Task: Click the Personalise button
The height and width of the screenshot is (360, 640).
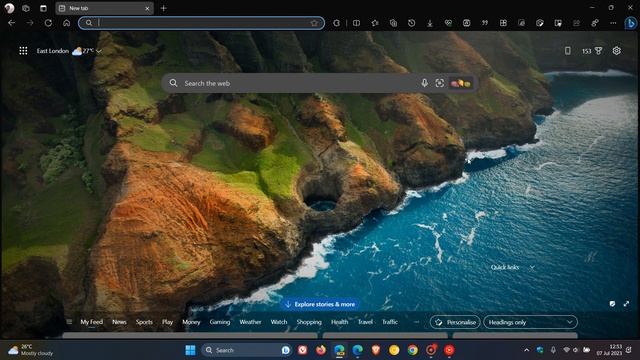Action: (456, 322)
